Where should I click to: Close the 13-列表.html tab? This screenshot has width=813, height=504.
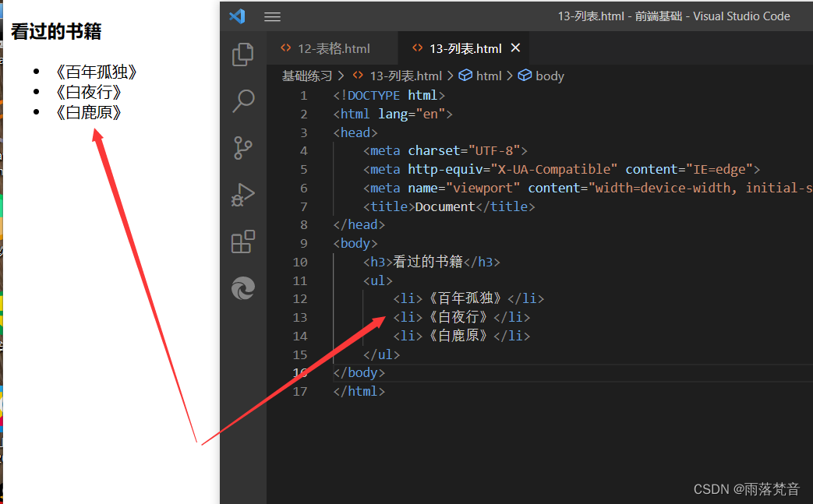pos(515,48)
